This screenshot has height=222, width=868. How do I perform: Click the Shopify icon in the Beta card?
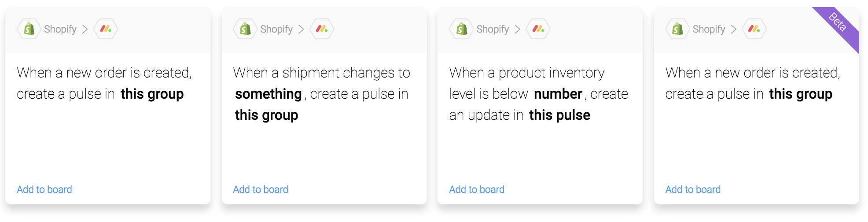click(678, 29)
